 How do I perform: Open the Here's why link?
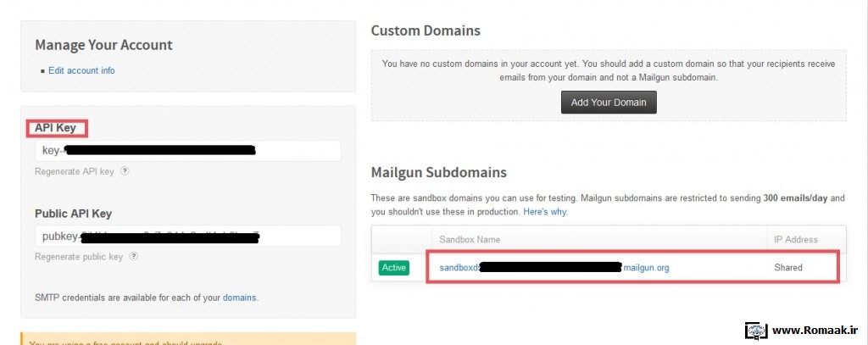tap(545, 212)
